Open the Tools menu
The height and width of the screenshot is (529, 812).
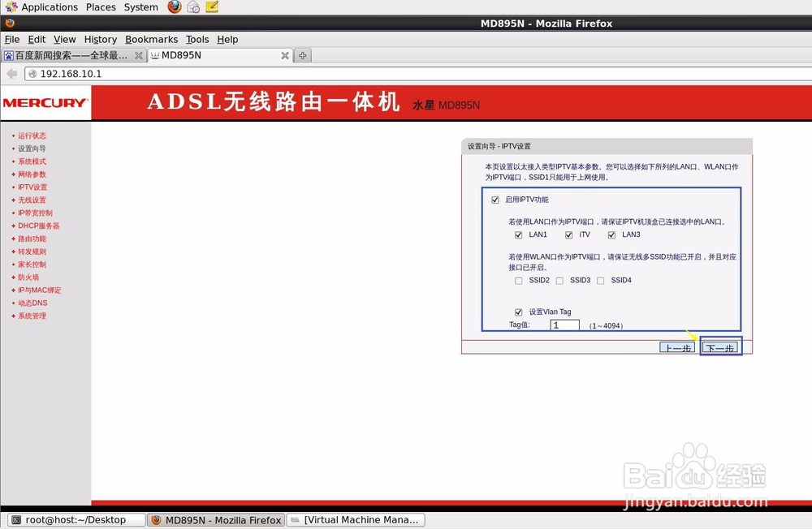[x=197, y=39]
